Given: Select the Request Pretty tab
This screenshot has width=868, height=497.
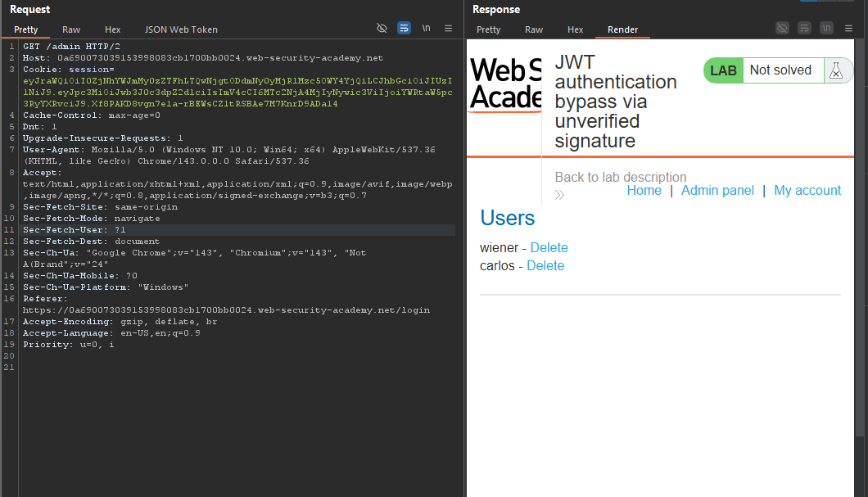Looking at the screenshot, I should (26, 29).
